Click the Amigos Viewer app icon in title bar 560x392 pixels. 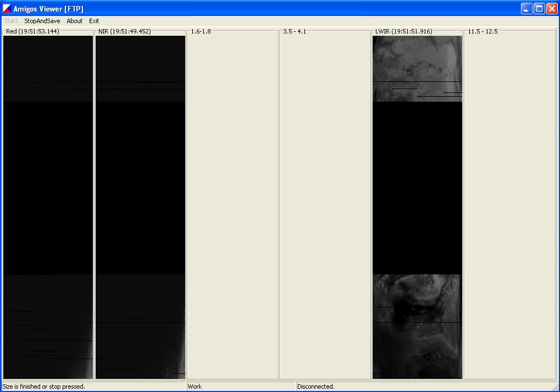click(x=7, y=8)
